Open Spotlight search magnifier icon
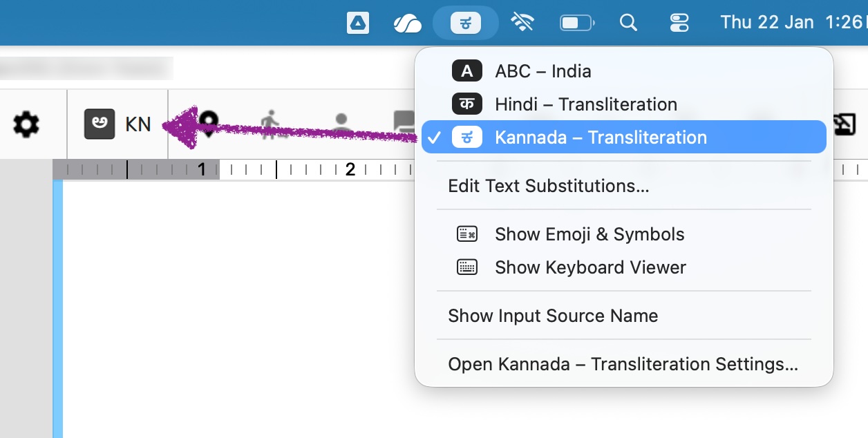This screenshot has width=868, height=438. (x=628, y=23)
